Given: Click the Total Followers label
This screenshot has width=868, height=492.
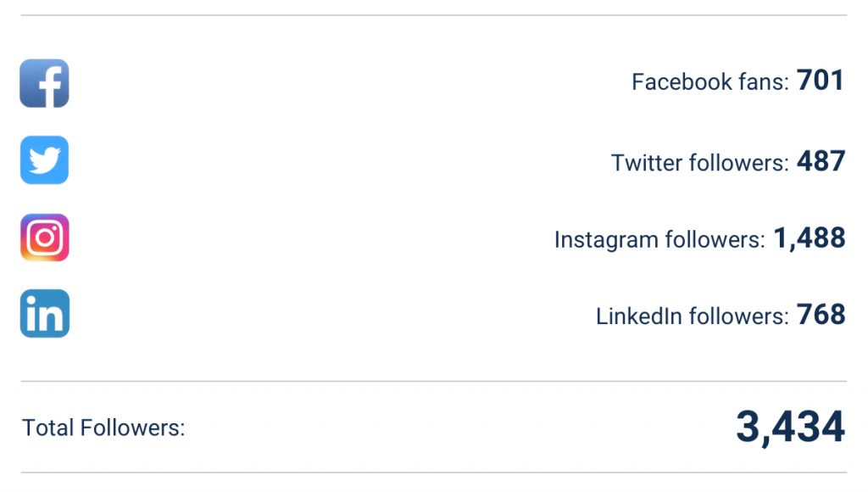Looking at the screenshot, I should (x=103, y=428).
